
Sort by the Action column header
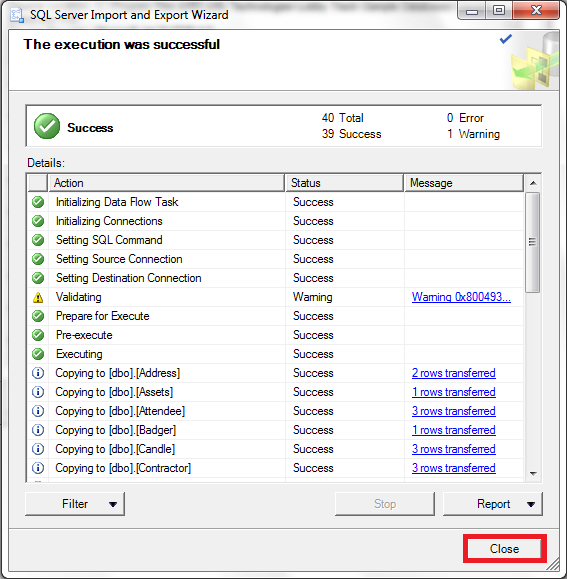click(x=166, y=183)
